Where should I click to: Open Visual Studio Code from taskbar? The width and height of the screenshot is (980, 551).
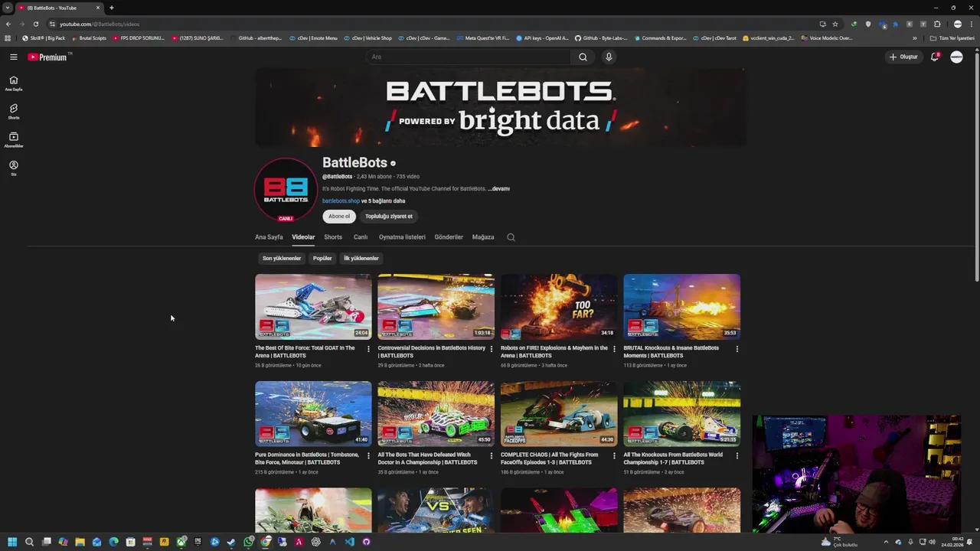click(x=349, y=542)
